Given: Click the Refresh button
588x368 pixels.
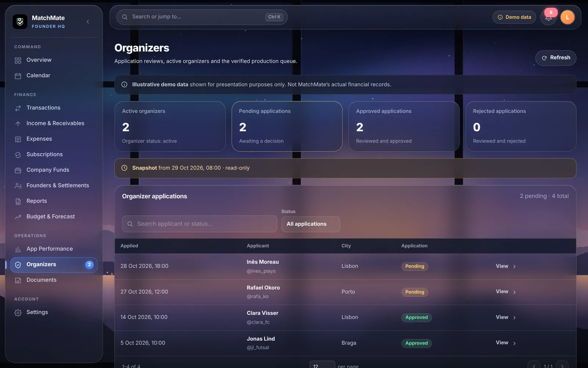Looking at the screenshot, I should (556, 58).
